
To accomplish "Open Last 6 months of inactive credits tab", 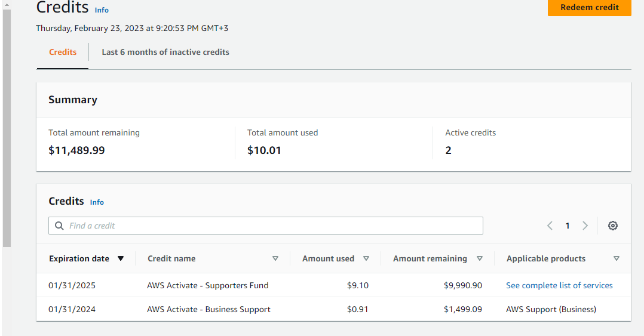I will [x=165, y=52].
